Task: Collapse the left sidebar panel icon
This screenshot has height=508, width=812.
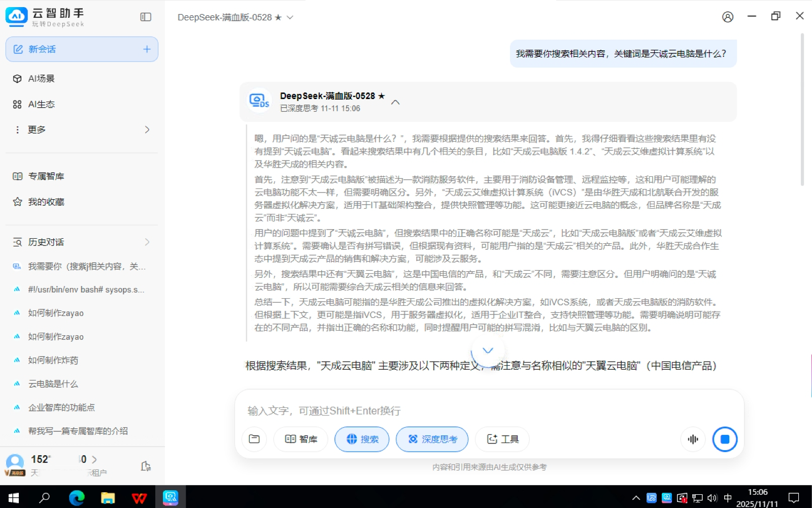Action: 146,17
